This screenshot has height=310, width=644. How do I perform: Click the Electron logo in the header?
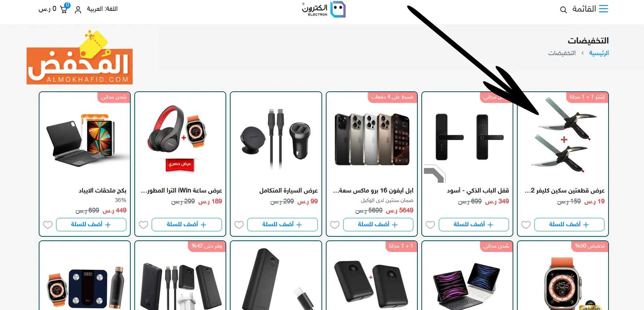point(324,9)
